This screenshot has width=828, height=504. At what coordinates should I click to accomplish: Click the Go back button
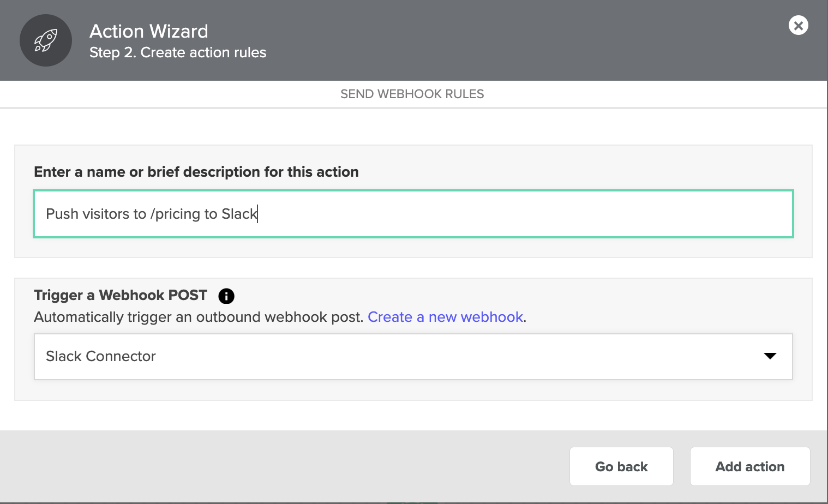click(621, 466)
